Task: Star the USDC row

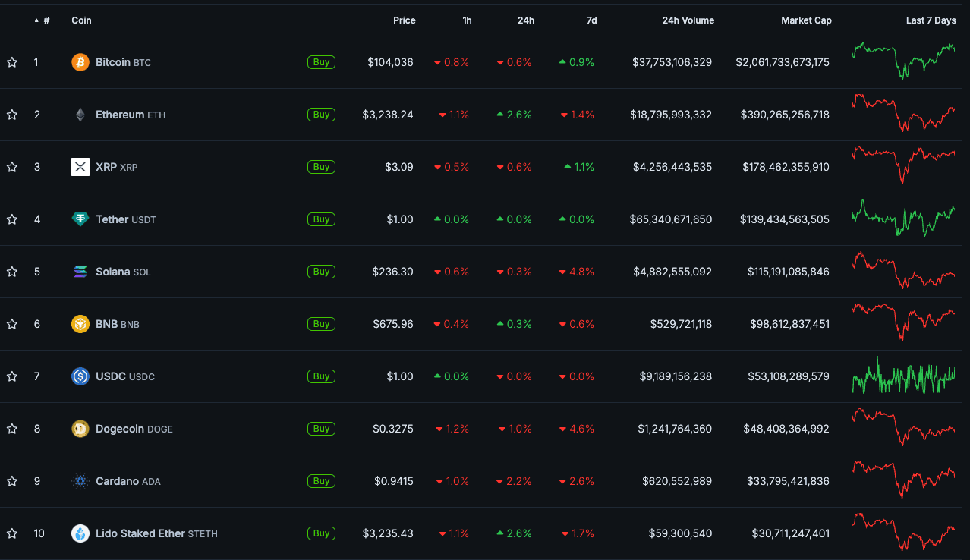Action: point(12,376)
